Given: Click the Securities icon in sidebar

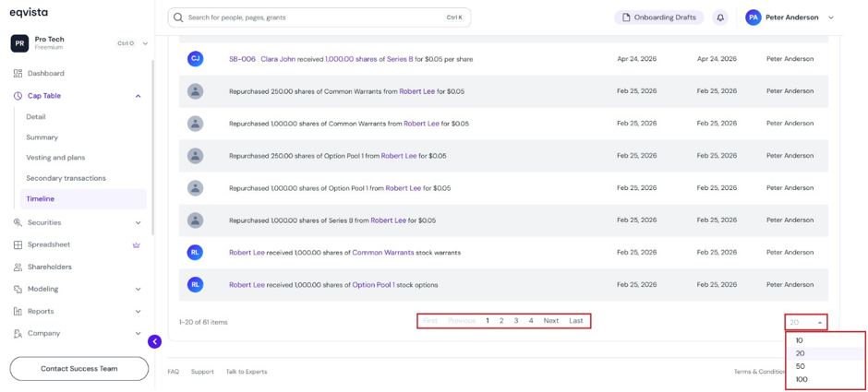Looking at the screenshot, I should [18, 223].
